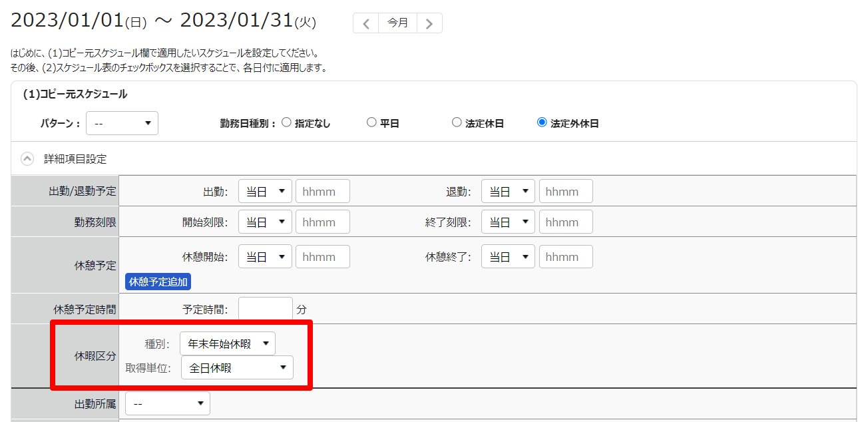Click the 休憩予定 row label
The image size is (868, 422).
pyautogui.click(x=95, y=265)
